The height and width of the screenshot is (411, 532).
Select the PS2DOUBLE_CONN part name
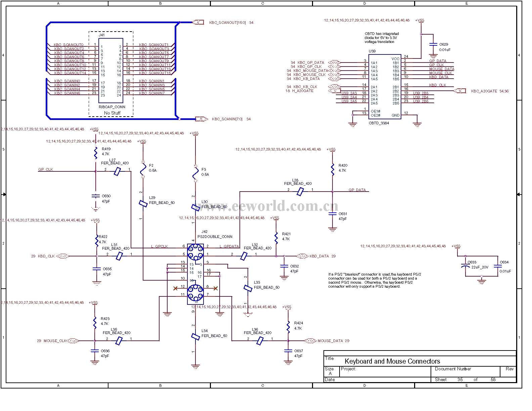(x=215, y=237)
